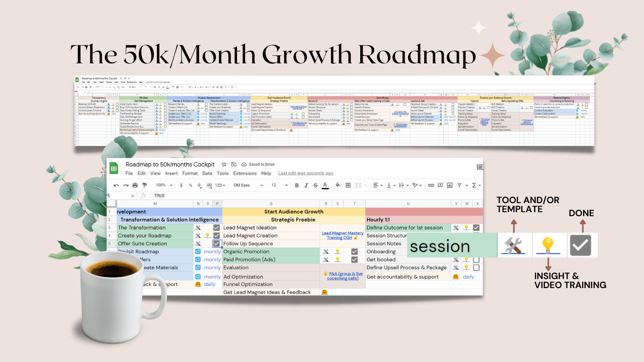Click the print icon in the toolbar
644x362 pixels.
135,185
